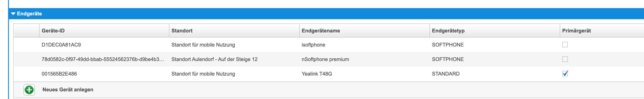Click Standort Aulendorf - Auf der Steige 12

pos(214,59)
